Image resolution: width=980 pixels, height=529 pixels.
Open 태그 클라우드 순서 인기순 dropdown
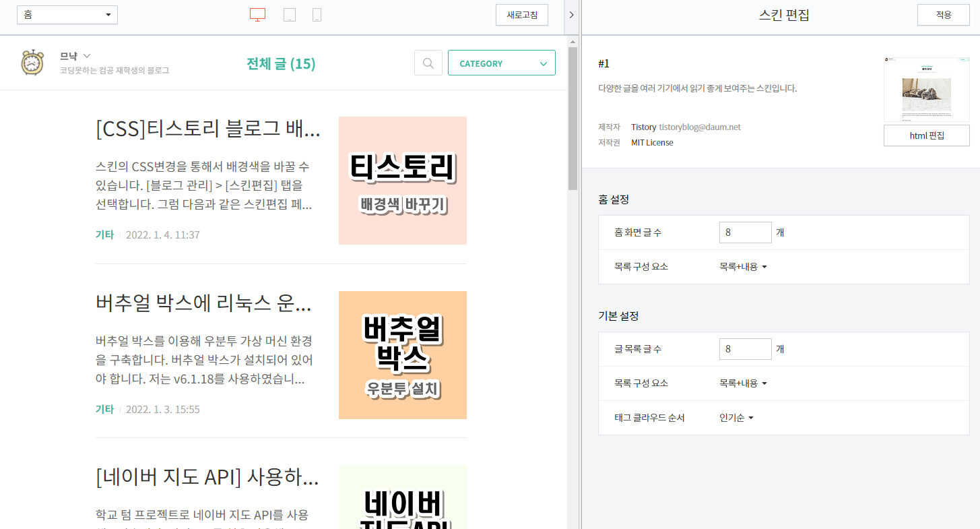point(736,418)
